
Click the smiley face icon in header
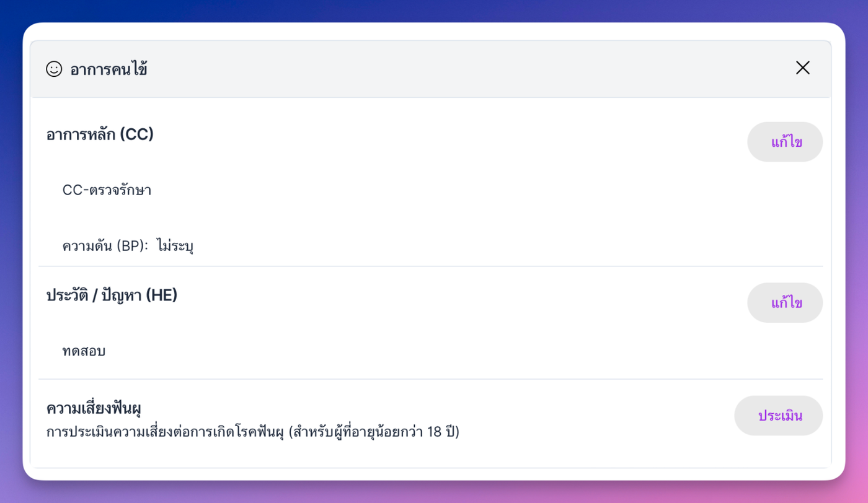(x=54, y=69)
